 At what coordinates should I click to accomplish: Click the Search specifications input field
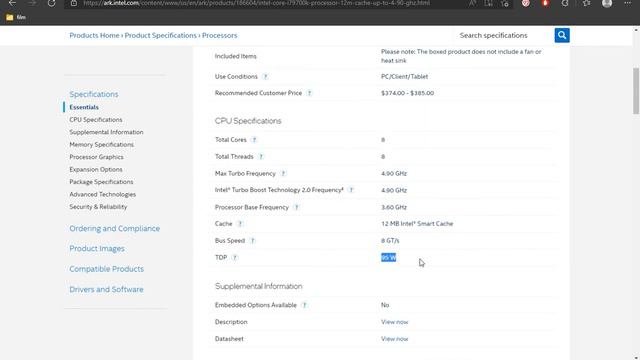[504, 36]
